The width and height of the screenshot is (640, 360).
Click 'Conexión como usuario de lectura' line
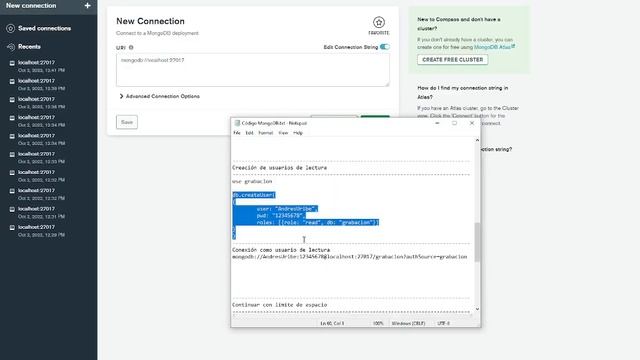(x=281, y=250)
